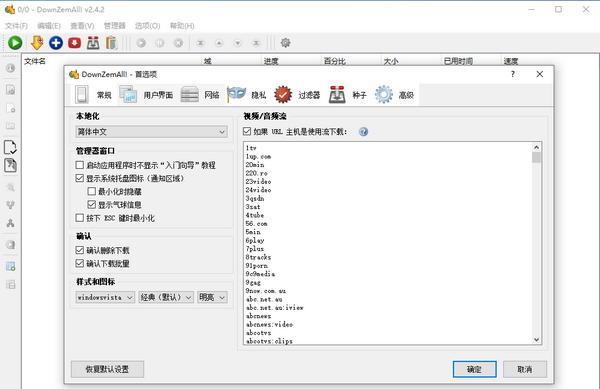Select the 9gag host entry
The width and height of the screenshot is (600, 389).
tap(253, 282)
